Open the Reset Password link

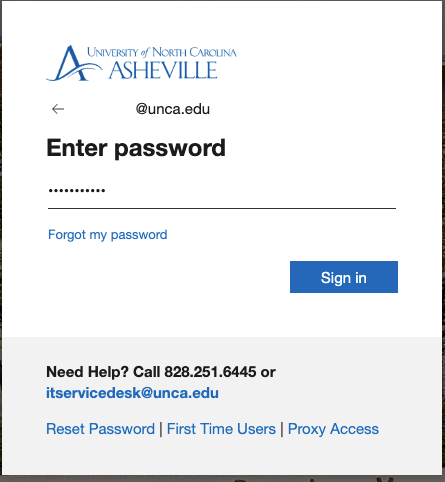100,429
